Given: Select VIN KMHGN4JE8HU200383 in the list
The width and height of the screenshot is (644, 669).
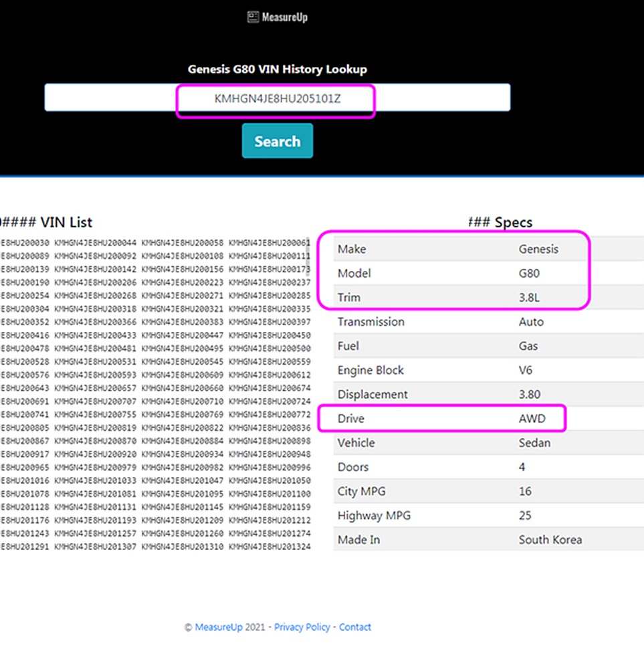Looking at the screenshot, I should click(x=183, y=322).
